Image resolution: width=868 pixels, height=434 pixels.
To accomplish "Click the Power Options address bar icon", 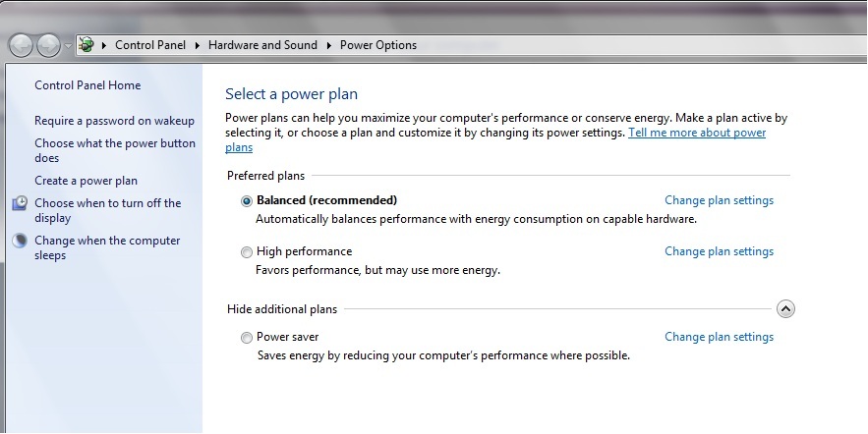I will 87,45.
